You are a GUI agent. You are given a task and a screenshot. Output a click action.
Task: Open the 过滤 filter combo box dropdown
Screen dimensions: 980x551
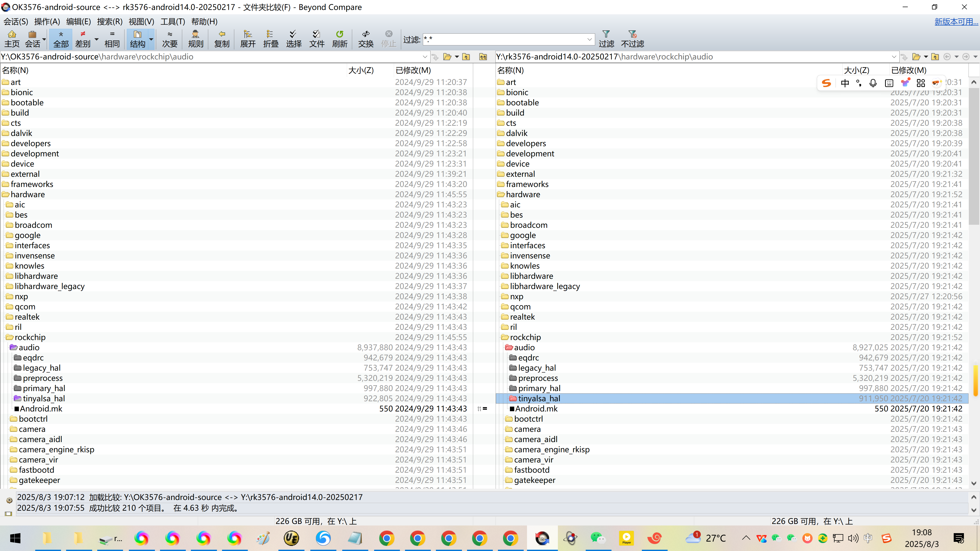589,39
